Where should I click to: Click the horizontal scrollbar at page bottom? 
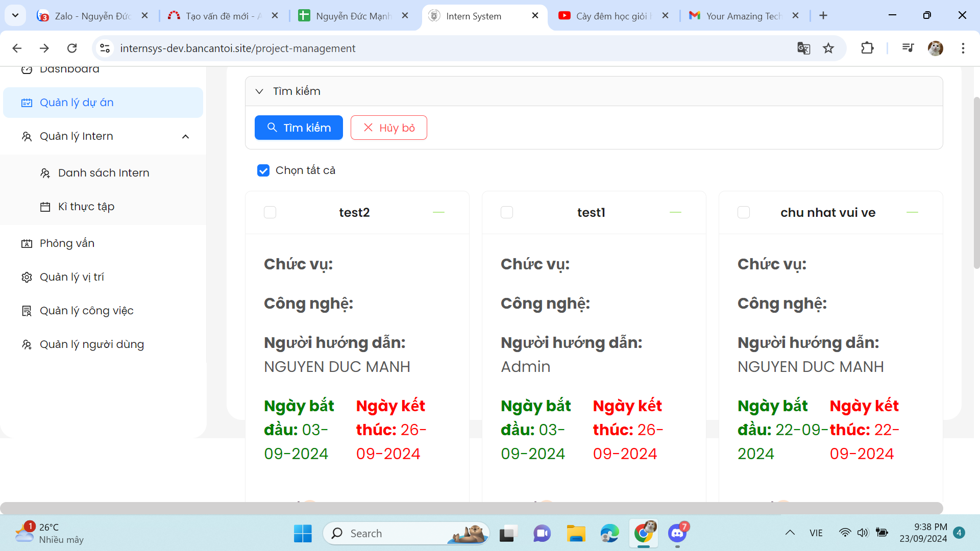[471, 508]
